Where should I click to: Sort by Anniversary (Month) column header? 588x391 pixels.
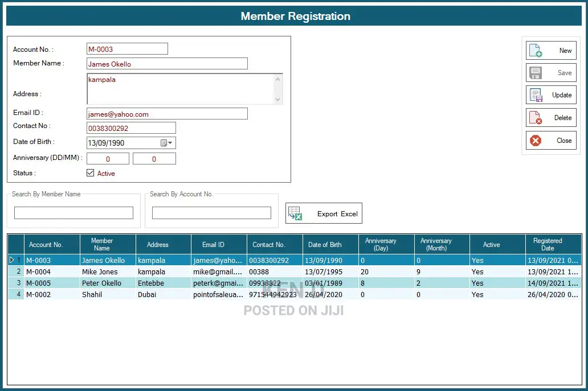click(x=442, y=245)
